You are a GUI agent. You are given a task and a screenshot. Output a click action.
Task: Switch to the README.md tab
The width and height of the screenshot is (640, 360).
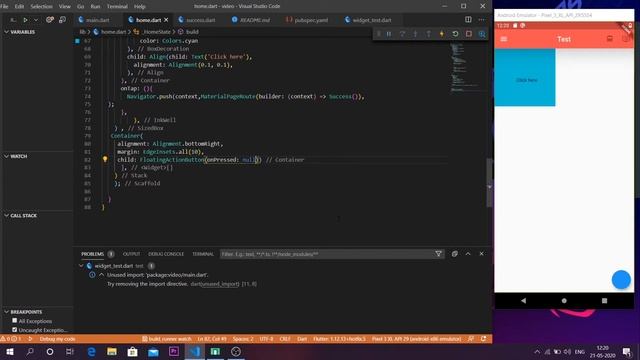[x=254, y=20]
